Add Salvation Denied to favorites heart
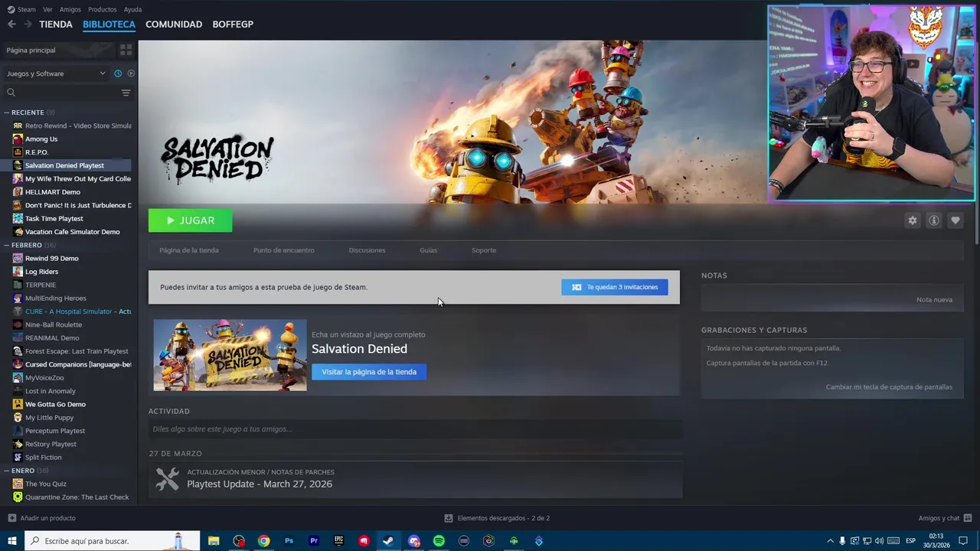Screen dimensions: 980x551 point(955,220)
